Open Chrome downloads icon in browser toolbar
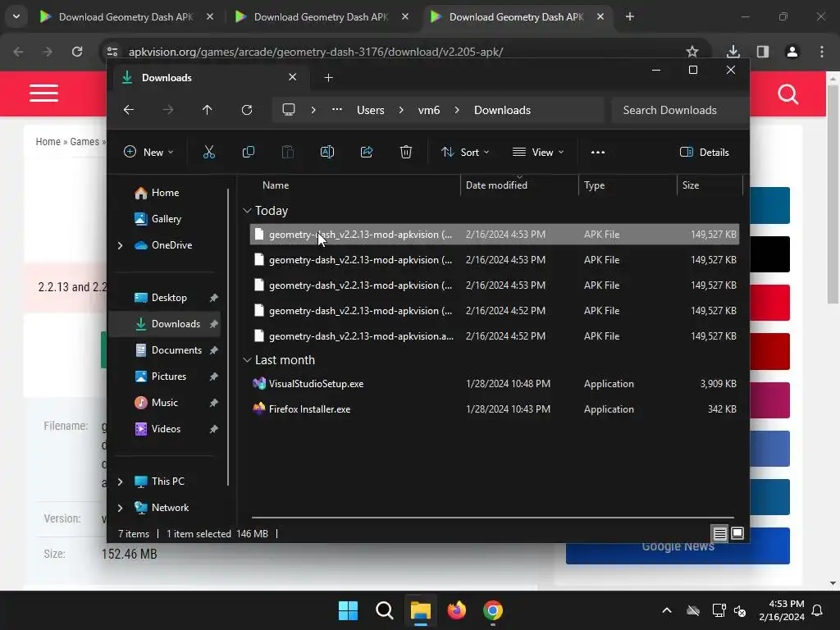 [x=733, y=52]
